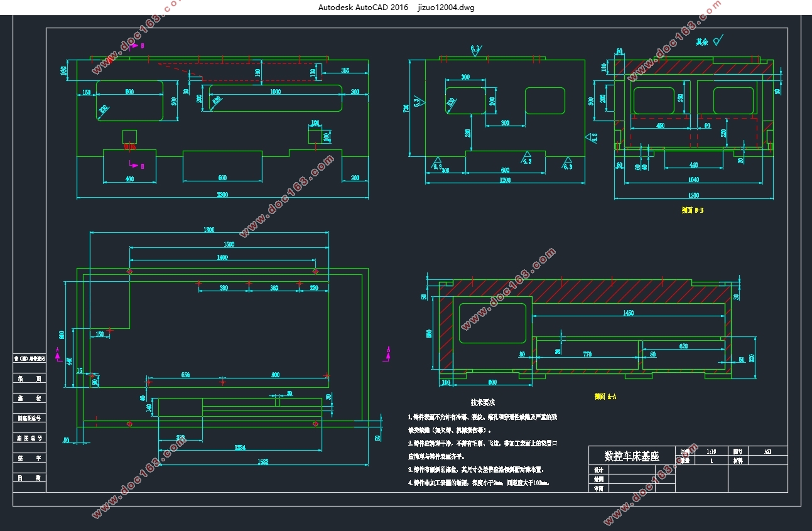812x531 pixels.
Task: Click the 1:10 scale value in title block
Action: 710,451
